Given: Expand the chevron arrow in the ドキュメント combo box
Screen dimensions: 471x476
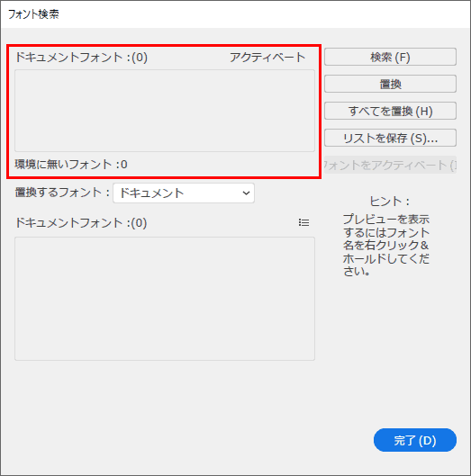Looking at the screenshot, I should click(x=246, y=193).
